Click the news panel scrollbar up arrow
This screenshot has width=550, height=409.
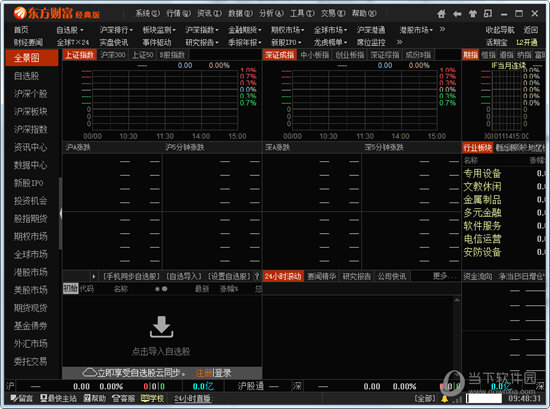(x=457, y=300)
